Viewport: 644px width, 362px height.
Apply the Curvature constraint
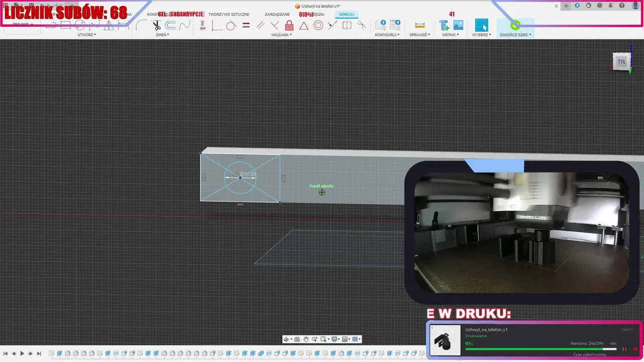(361, 25)
